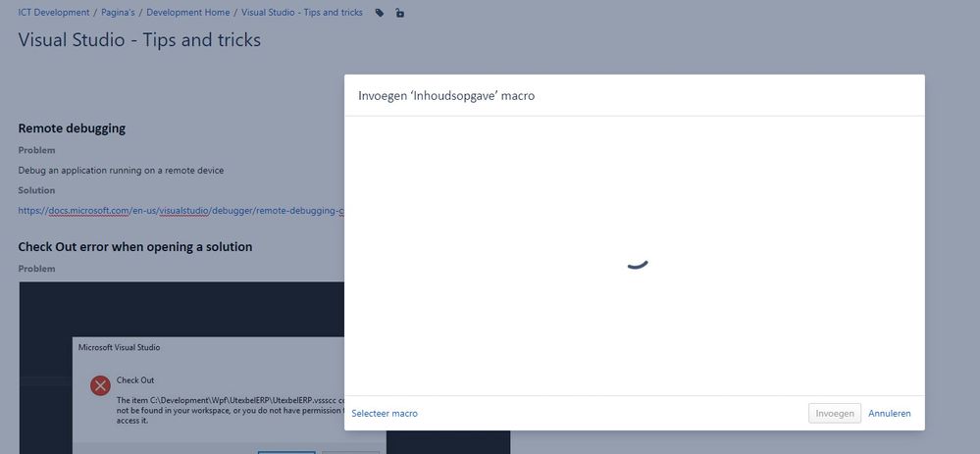This screenshot has height=454, width=980.
Task: Click the loading spinner in the macro dialog
Action: 637,264
